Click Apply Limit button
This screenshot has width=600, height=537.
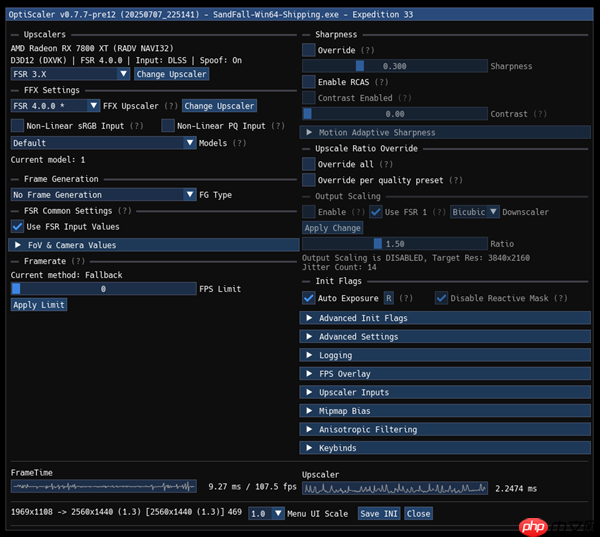pos(39,305)
